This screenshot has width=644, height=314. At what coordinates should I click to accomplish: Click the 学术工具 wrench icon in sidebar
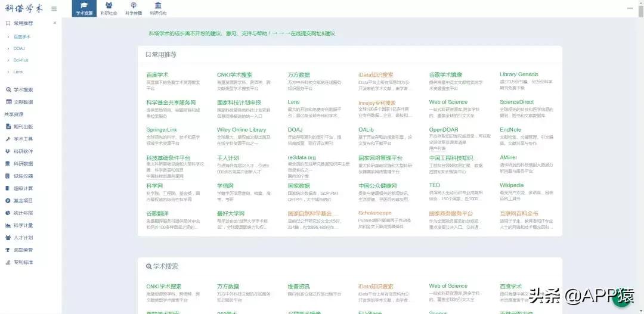pos(8,139)
